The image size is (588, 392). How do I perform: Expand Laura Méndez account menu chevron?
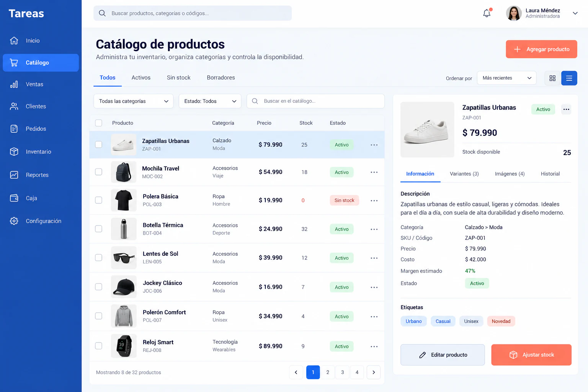click(575, 13)
